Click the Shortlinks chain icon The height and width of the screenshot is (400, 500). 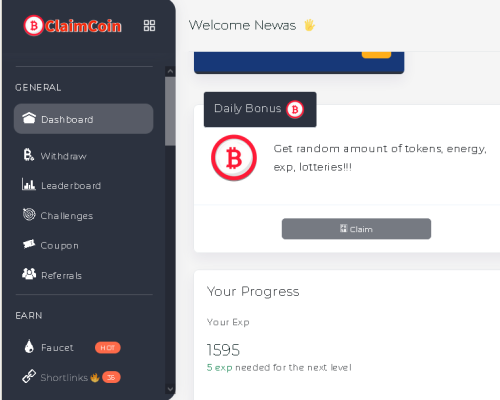29,376
